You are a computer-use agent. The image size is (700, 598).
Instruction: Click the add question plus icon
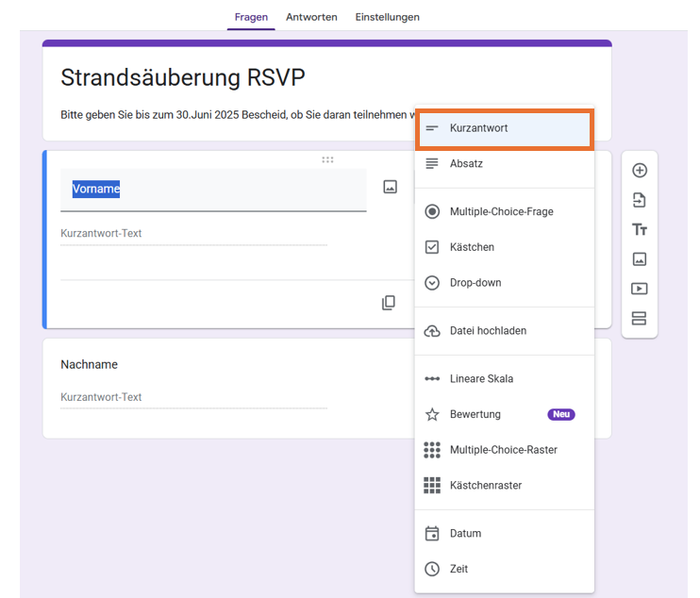pos(640,171)
